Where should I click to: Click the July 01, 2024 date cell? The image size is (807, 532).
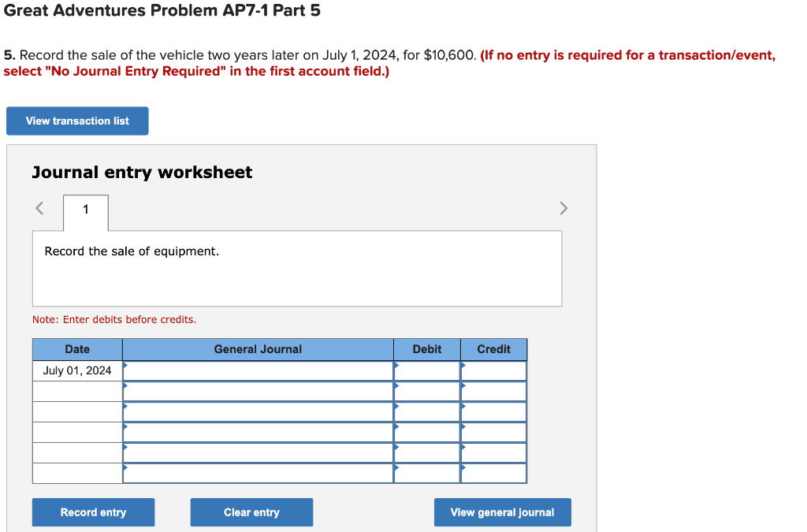pyautogui.click(x=77, y=371)
